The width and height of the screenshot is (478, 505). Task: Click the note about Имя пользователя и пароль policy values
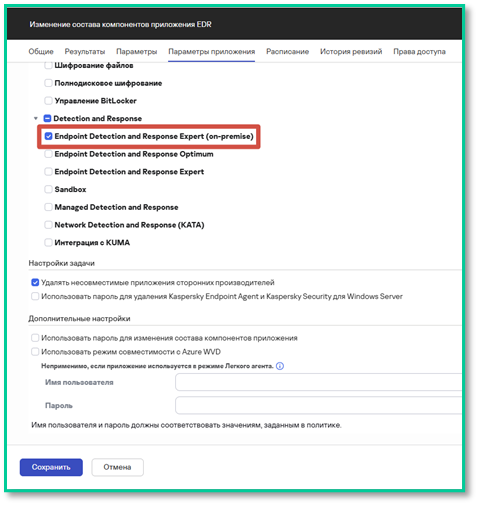tap(186, 425)
